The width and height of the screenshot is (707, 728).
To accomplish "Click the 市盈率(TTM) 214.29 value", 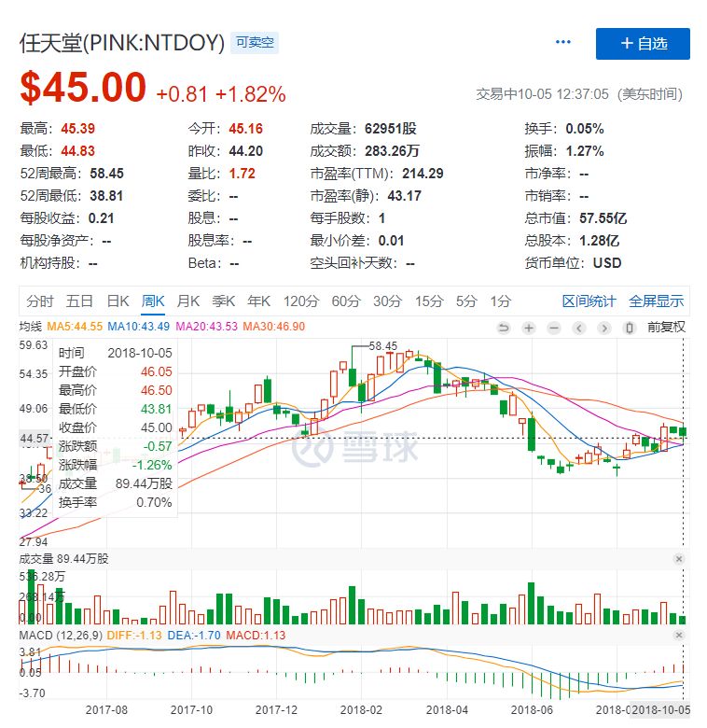I will tap(423, 174).
